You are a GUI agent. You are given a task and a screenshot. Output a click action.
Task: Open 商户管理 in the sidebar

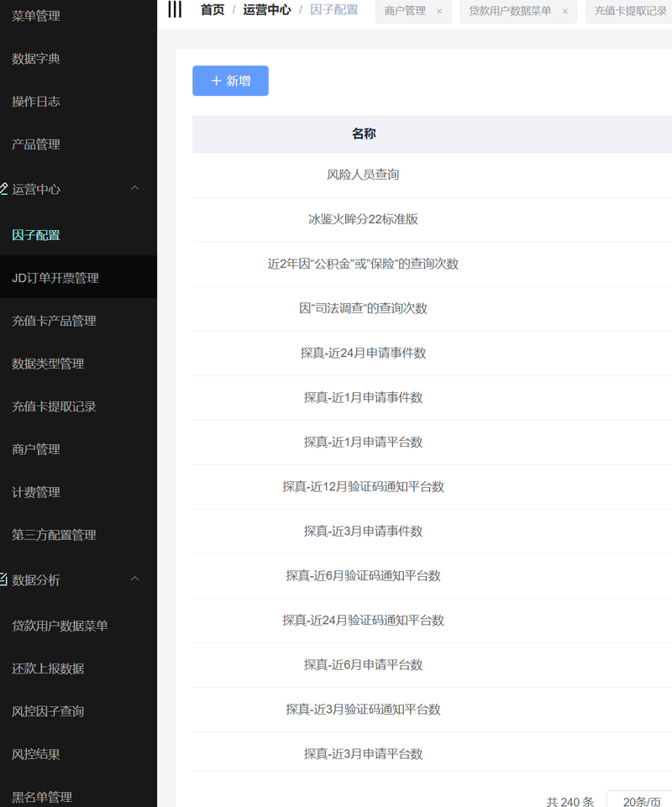36,448
